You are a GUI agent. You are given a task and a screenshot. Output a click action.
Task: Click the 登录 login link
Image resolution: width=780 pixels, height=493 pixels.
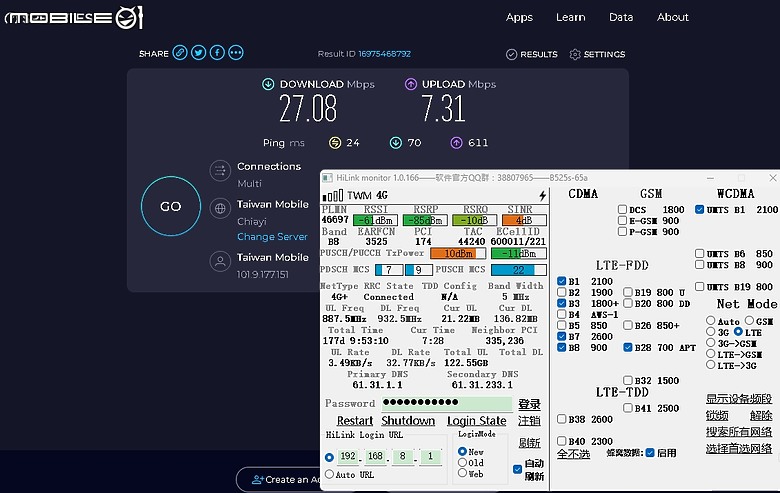[x=529, y=404]
